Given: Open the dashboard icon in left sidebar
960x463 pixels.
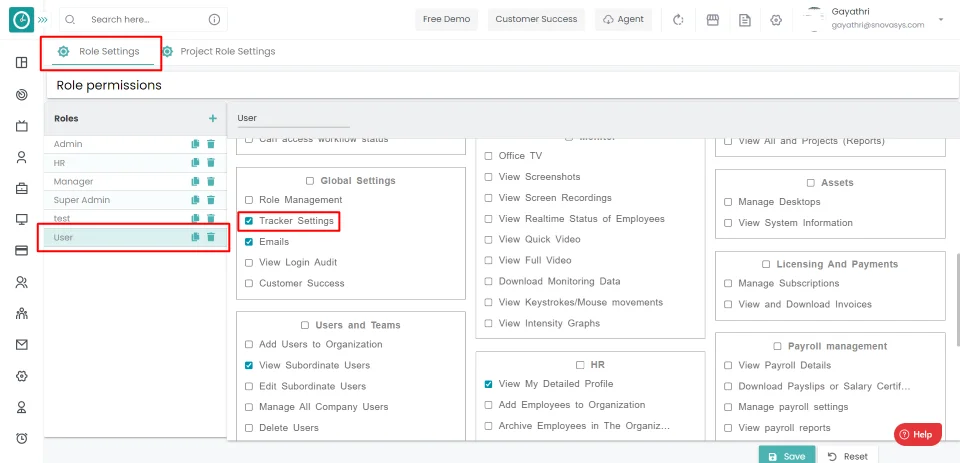Looking at the screenshot, I should pyautogui.click(x=21, y=62).
